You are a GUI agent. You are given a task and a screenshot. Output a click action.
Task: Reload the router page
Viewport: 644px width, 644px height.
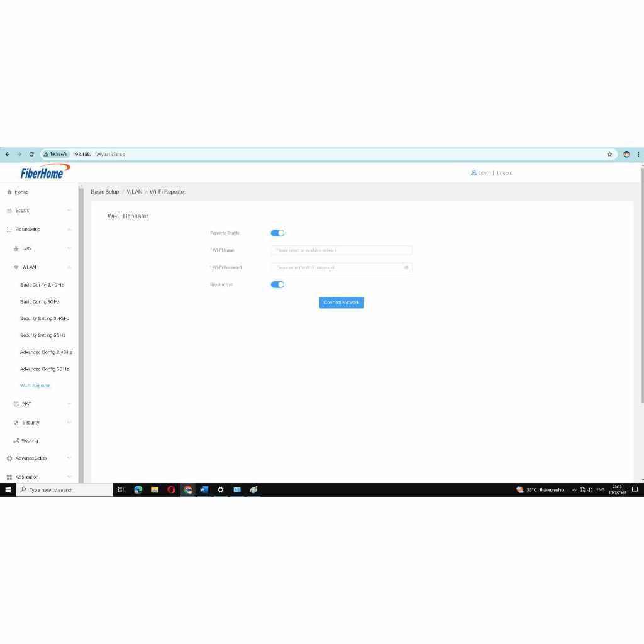31,154
